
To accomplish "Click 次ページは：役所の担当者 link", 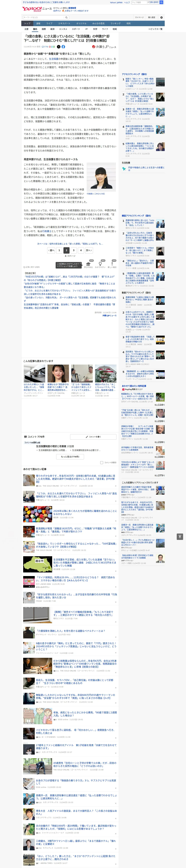I will coord(70,244).
